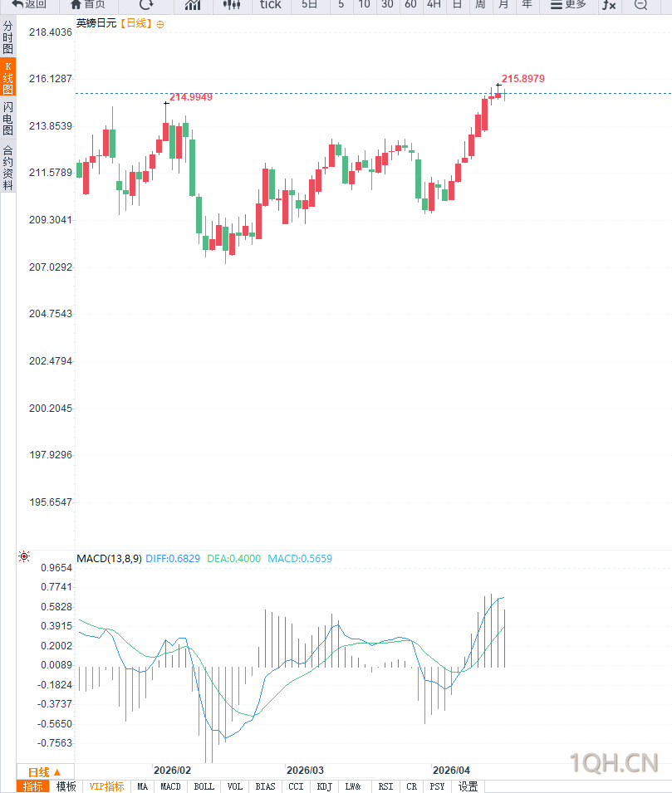
Task: Apply the LW& indicator
Action: 353,786
